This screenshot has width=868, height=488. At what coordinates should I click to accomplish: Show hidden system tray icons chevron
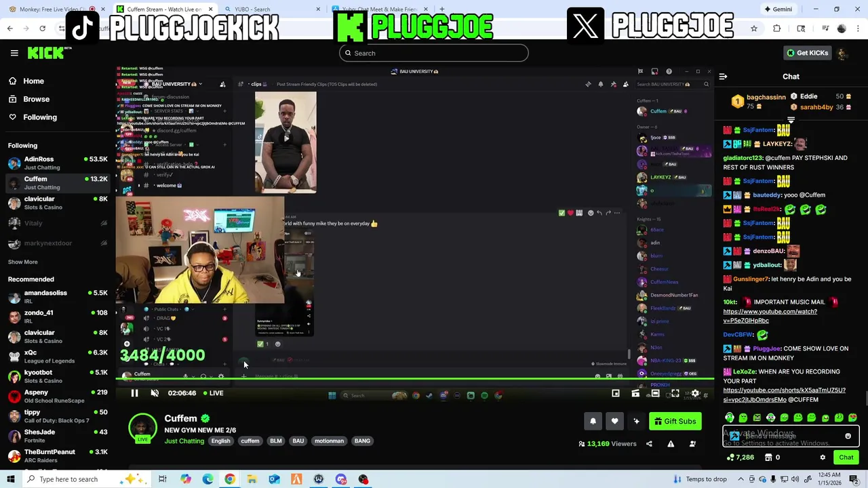coord(741,479)
